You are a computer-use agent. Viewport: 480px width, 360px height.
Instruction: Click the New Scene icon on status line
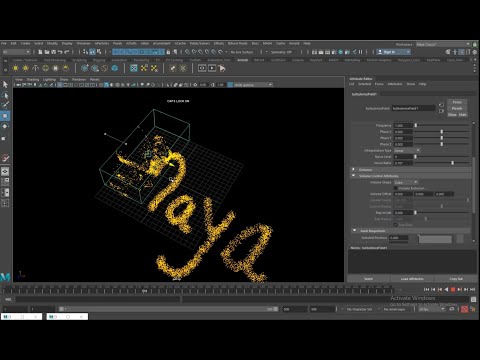40,52
